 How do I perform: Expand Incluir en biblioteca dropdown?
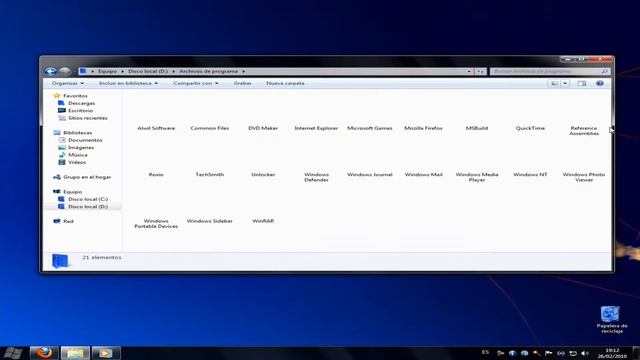pyautogui.click(x=128, y=83)
